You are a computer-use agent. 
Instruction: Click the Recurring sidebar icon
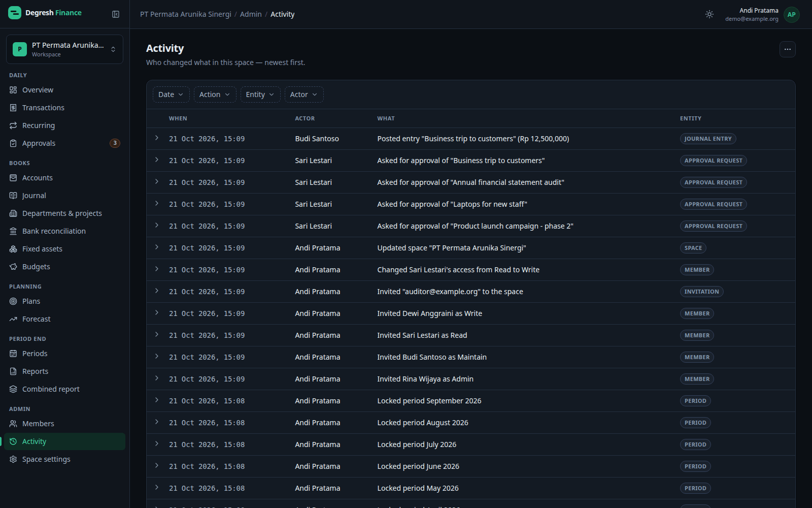coord(13,125)
